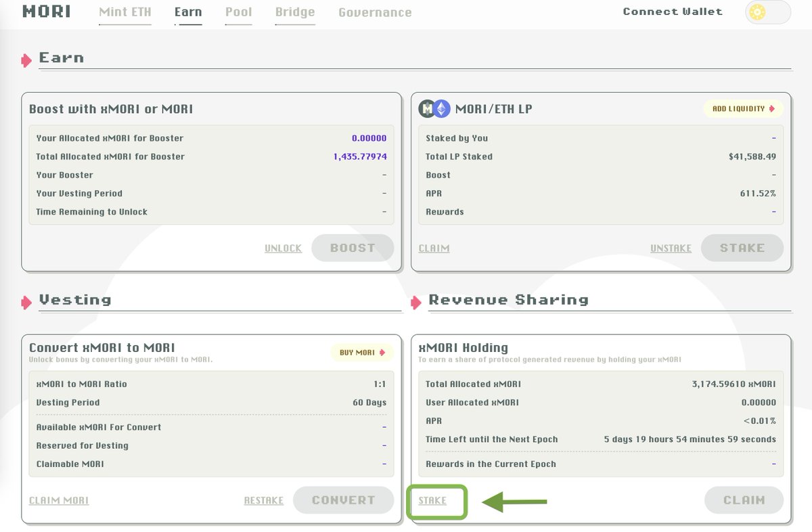Click the 1:1 xMORI to MORI ratio
The image size is (812, 532).
[380, 384]
